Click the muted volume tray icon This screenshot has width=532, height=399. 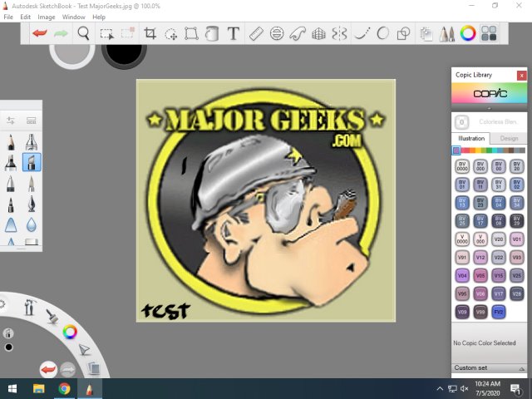pos(465,389)
